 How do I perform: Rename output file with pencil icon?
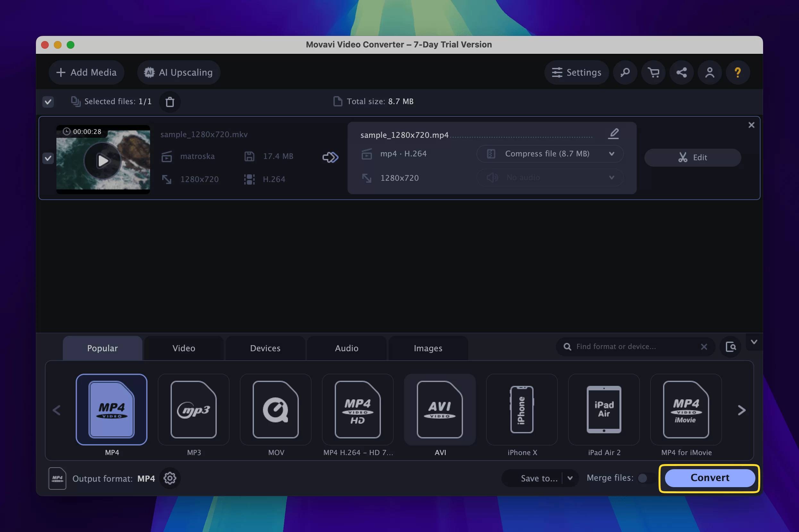click(613, 134)
